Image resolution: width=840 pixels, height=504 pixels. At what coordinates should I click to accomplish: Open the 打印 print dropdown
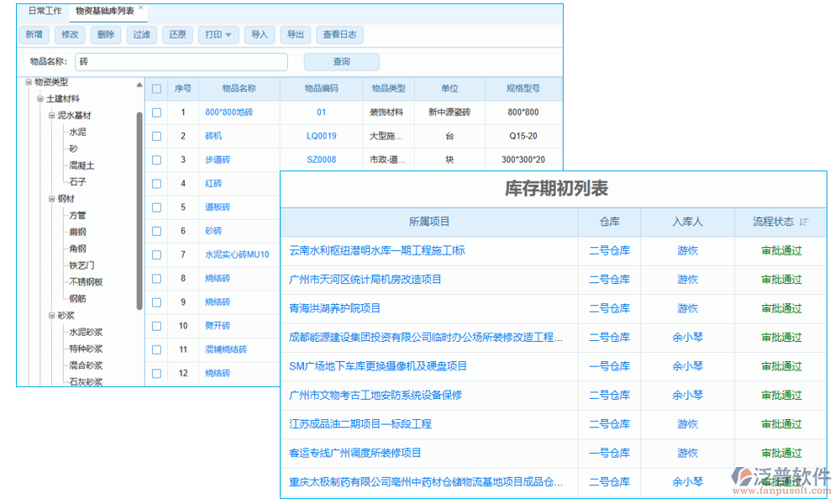pyautogui.click(x=218, y=34)
